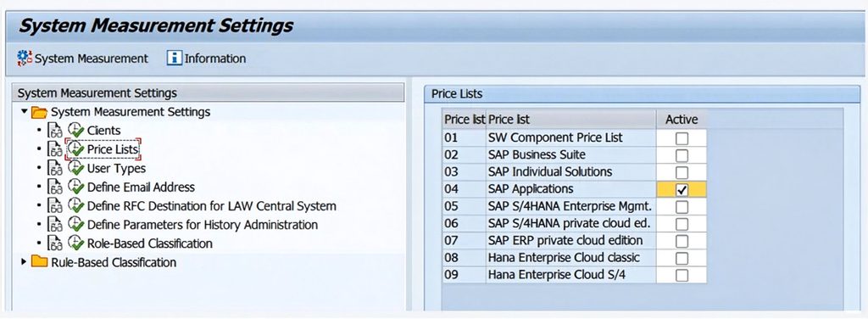This screenshot has height=319, width=868.
Task: Click the execute icon beside Define Email Address
Action: point(75,187)
